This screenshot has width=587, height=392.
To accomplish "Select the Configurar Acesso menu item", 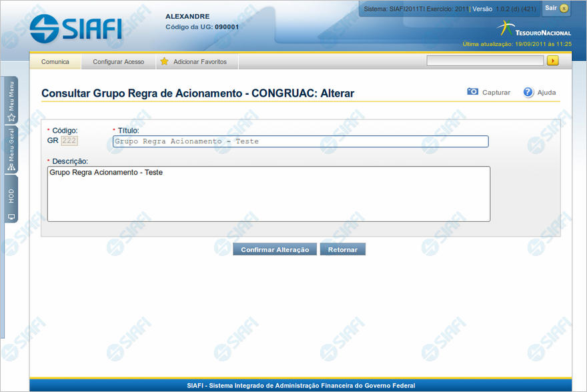I will coord(118,61).
